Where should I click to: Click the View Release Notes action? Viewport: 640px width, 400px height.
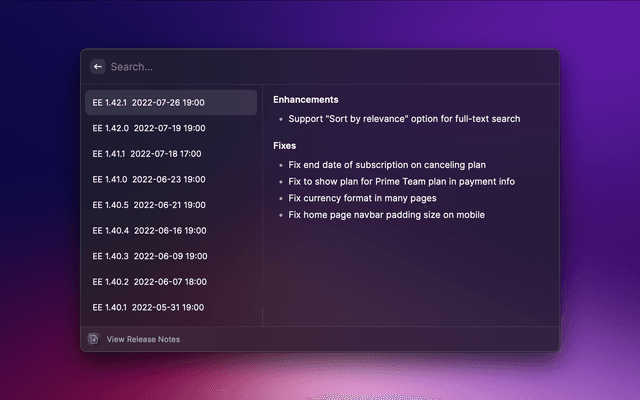pyautogui.click(x=143, y=339)
